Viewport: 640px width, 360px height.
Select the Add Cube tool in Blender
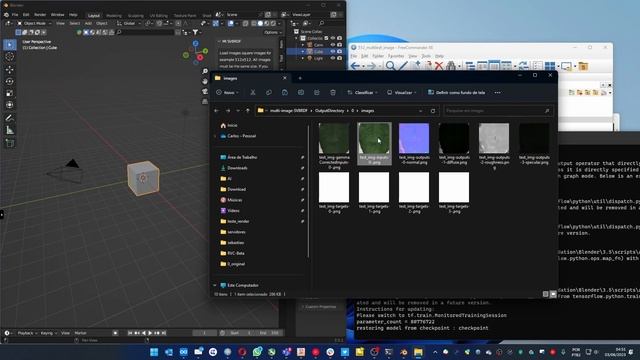pyautogui.click(x=10, y=143)
